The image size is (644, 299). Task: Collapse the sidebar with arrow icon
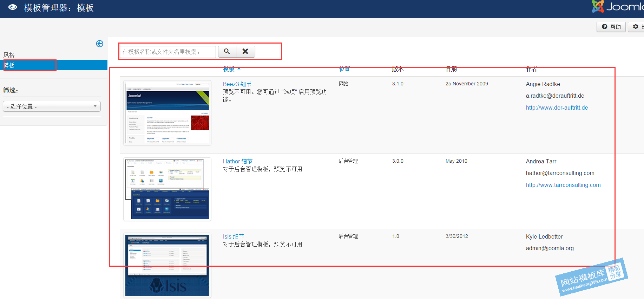tap(100, 44)
